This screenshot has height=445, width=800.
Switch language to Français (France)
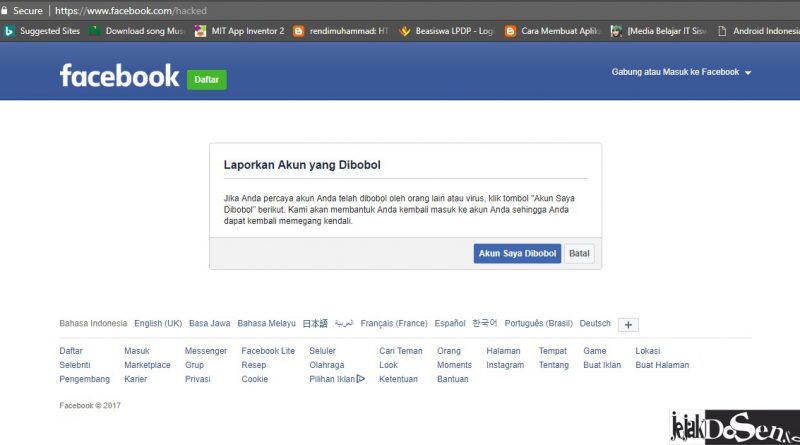tap(394, 324)
